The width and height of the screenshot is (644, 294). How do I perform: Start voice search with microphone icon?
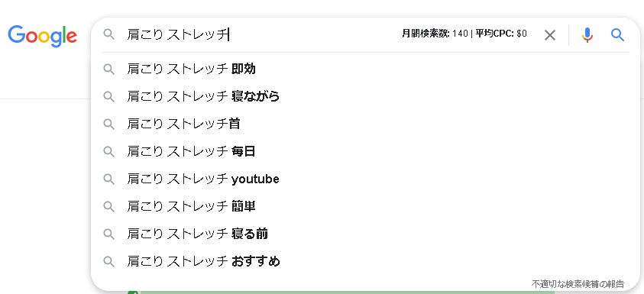[587, 35]
